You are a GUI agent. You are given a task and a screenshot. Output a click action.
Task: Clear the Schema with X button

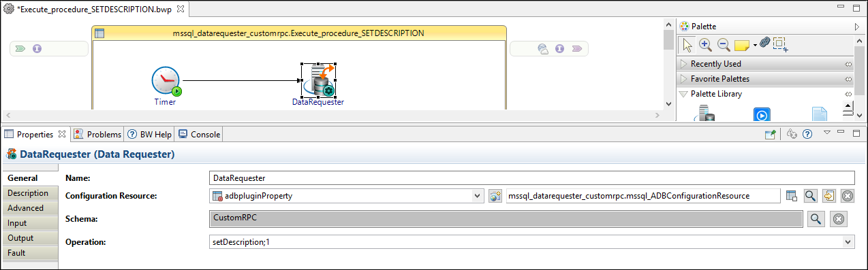pos(839,219)
